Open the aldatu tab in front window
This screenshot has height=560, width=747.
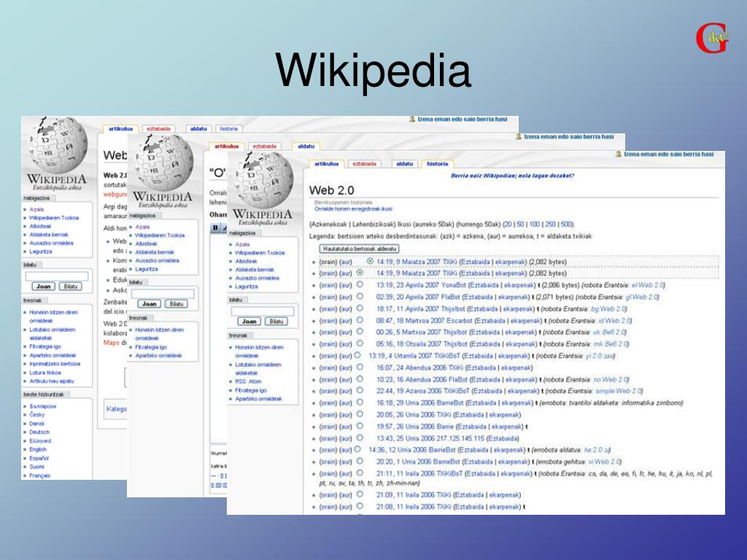[404, 164]
